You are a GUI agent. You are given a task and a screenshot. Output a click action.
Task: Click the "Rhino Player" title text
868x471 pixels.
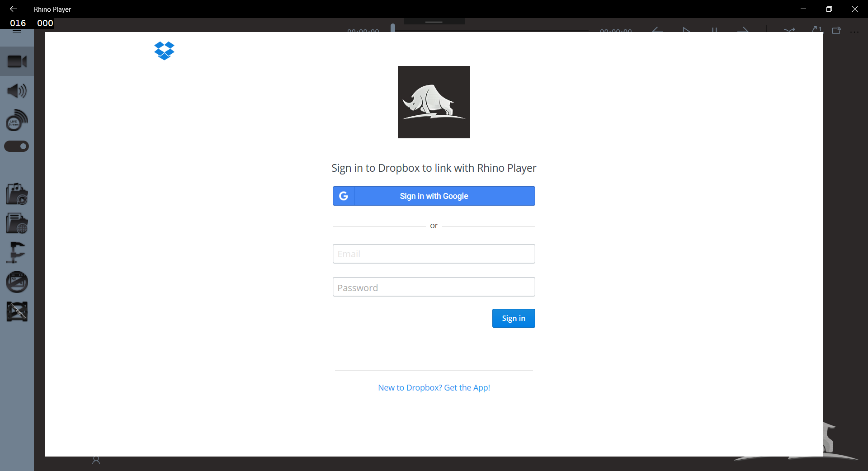pos(52,9)
